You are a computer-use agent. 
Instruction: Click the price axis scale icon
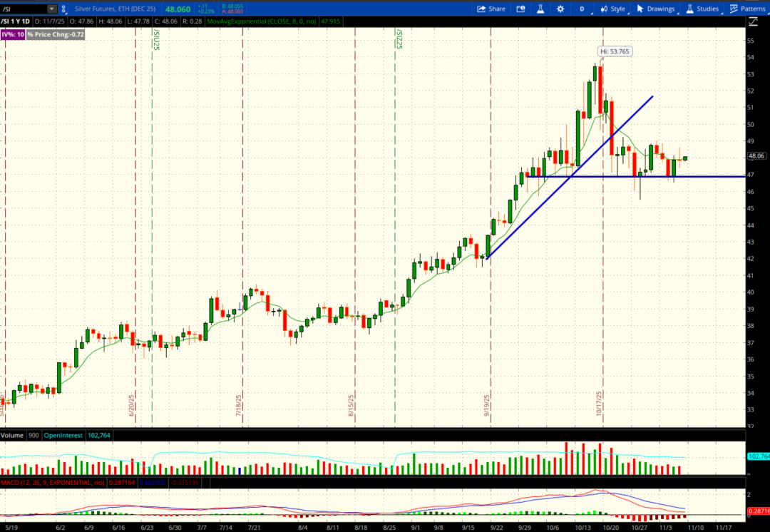(x=753, y=21)
